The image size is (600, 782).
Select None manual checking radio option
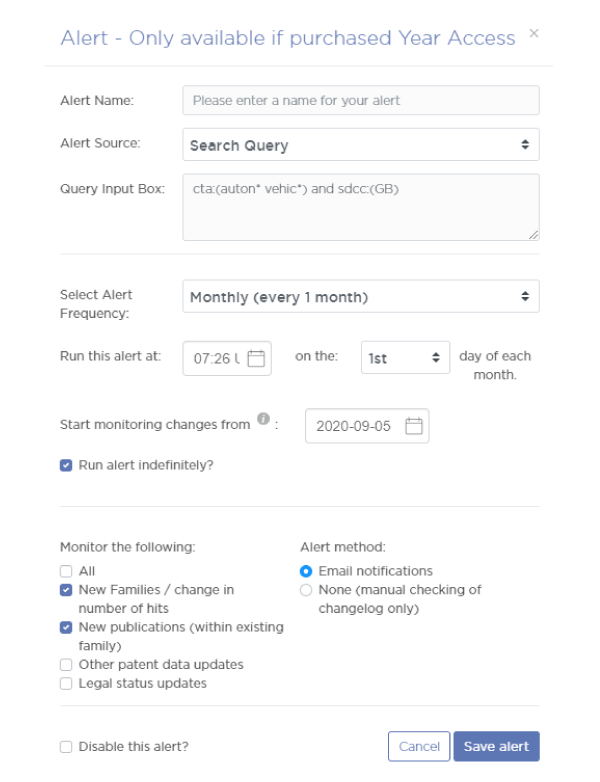(306, 590)
